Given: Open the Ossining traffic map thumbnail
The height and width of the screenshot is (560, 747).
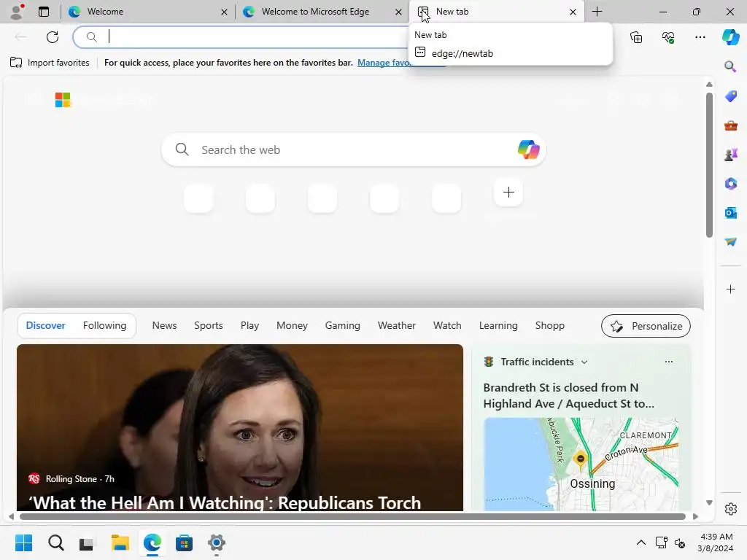Looking at the screenshot, I should tap(581, 464).
